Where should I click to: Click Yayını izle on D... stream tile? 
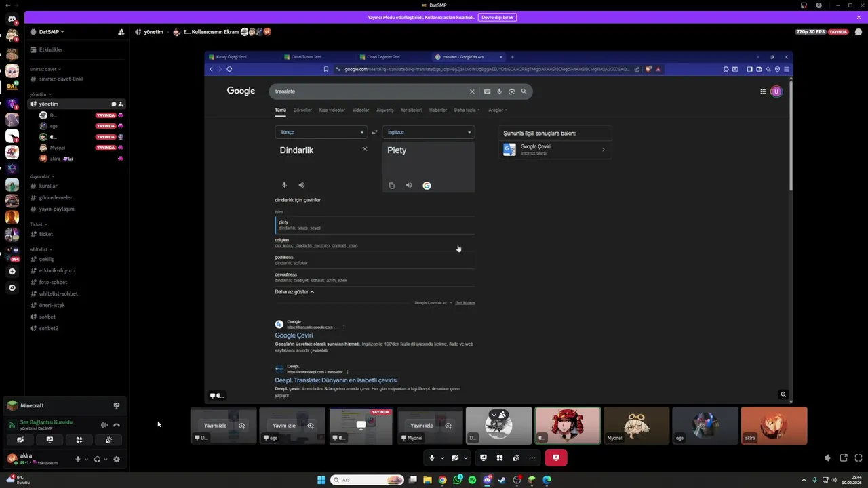tap(215, 426)
